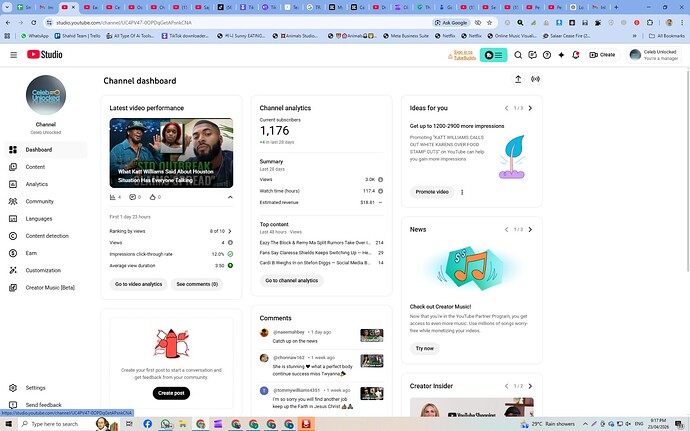Click the Watch time indicator icon
690x431 pixels.
[x=380, y=191]
